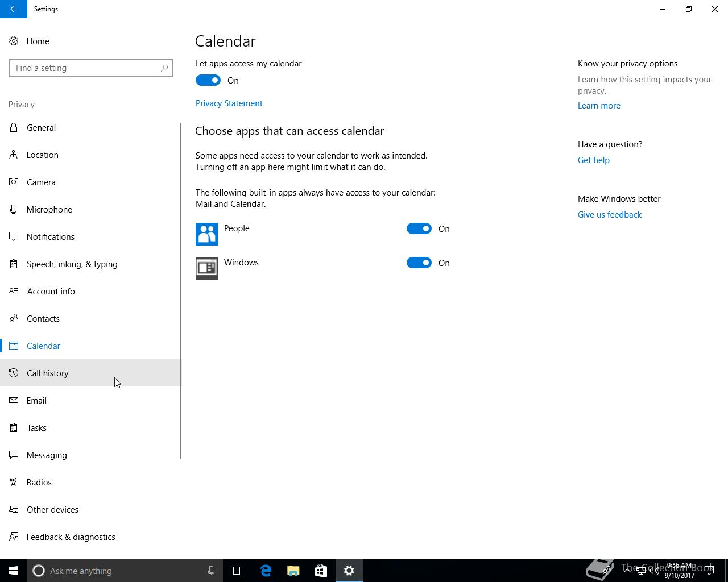Image resolution: width=728 pixels, height=582 pixels.
Task: Open the Action Center notifications icon
Action: (x=709, y=571)
